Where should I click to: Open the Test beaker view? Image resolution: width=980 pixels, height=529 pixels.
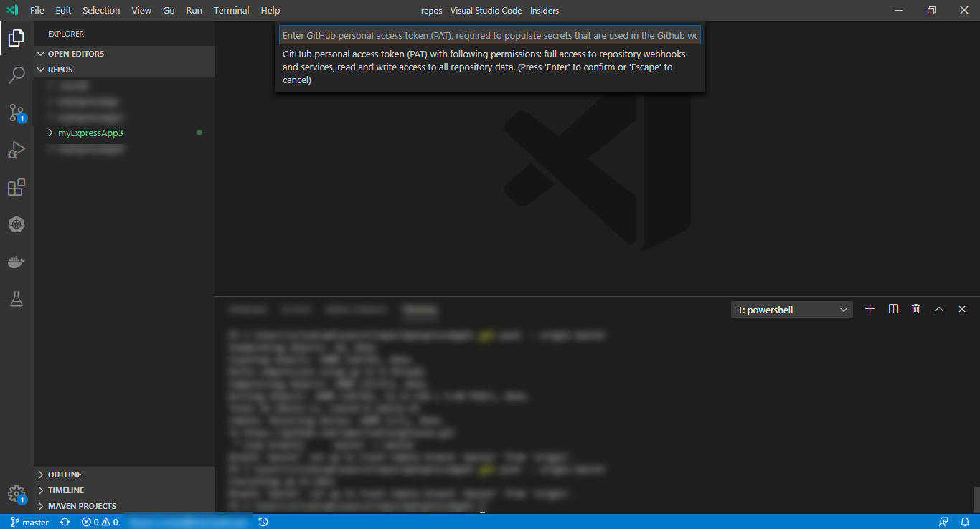pos(17,299)
